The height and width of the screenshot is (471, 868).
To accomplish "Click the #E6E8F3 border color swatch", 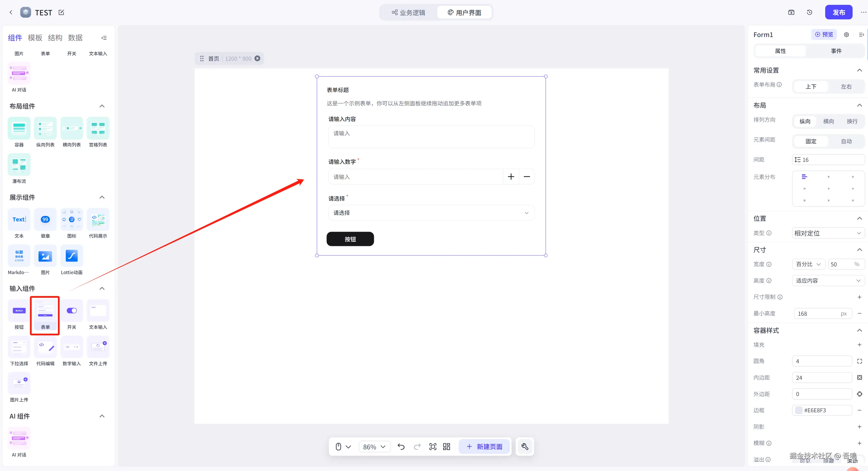I will (798, 410).
